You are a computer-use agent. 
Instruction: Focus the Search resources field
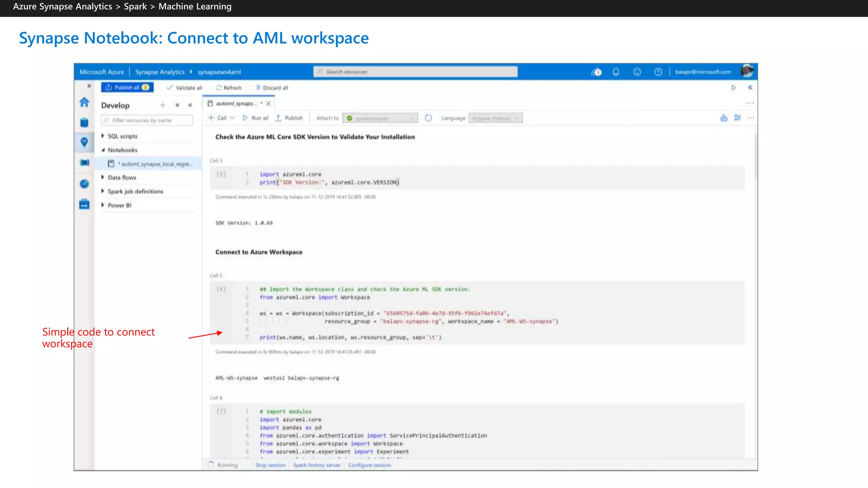pos(415,72)
